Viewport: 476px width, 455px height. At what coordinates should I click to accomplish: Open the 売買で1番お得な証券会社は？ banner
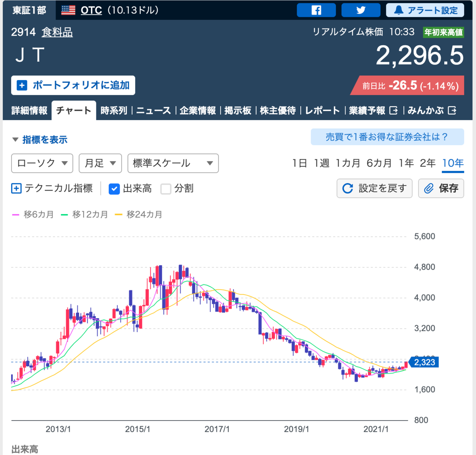387,137
